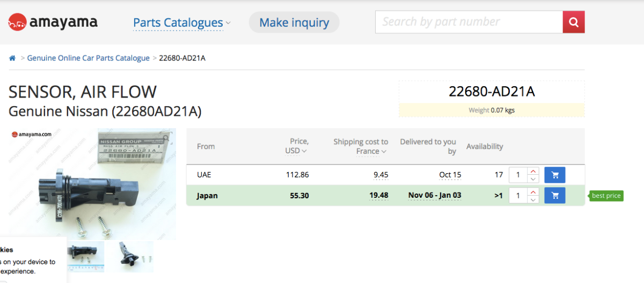This screenshot has height=283, width=644.
Task: Open the main air flow sensor photo
Action: 92,184
